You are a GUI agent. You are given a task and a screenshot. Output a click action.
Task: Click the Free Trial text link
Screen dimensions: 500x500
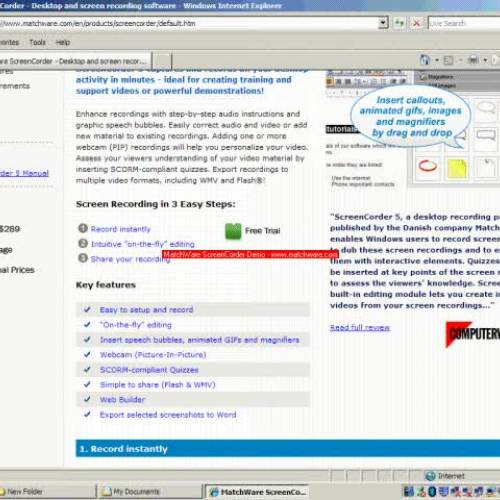[263, 231]
